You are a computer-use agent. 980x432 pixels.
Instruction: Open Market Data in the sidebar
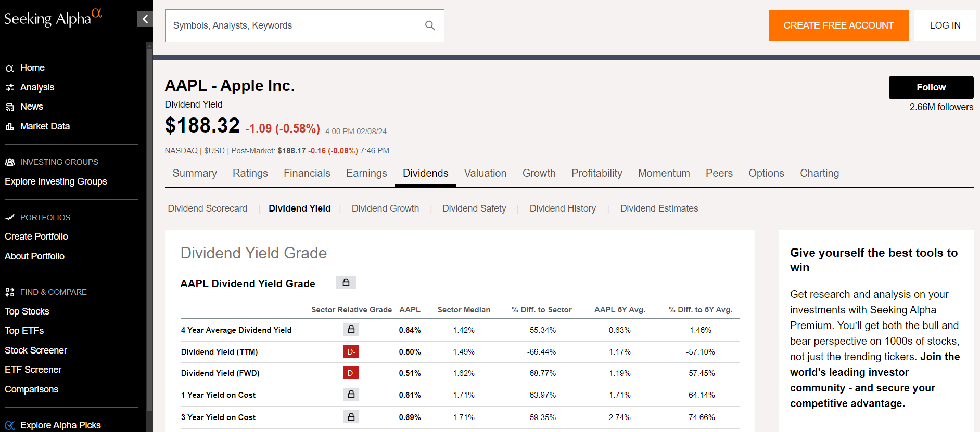(45, 126)
